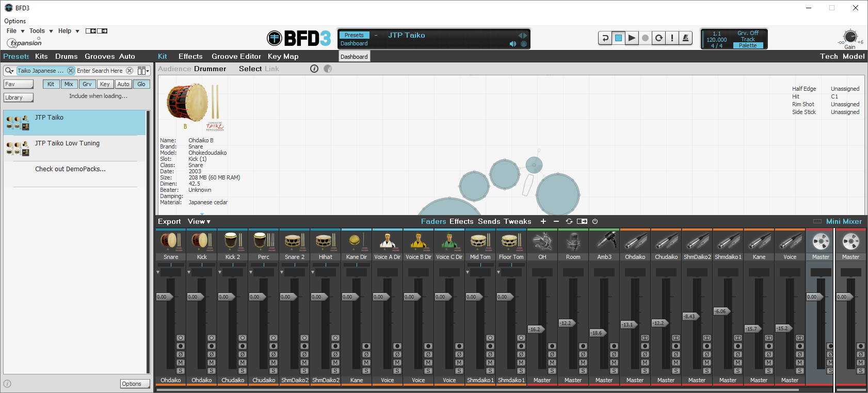Viewport: 868px width, 393px height.
Task: Add a mixer channel with the plus icon
Action: 543,221
